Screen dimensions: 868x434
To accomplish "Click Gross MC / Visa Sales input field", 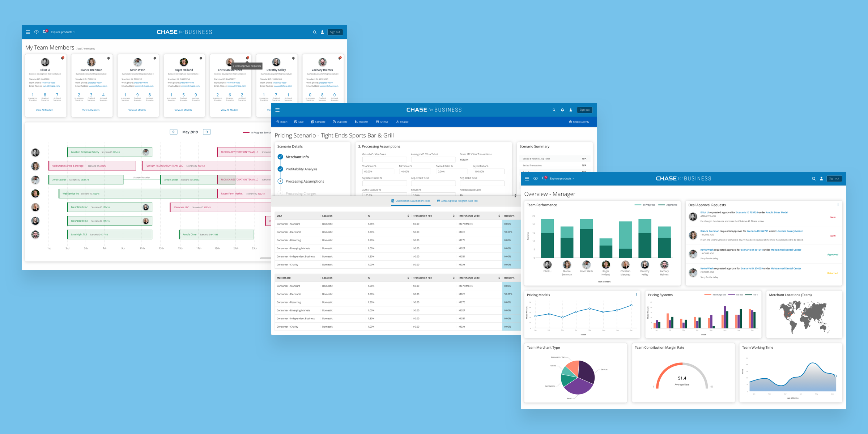I will coord(384,159).
